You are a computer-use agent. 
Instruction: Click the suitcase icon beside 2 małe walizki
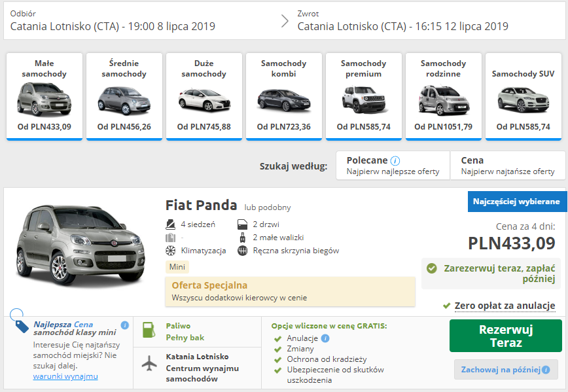[242, 238]
